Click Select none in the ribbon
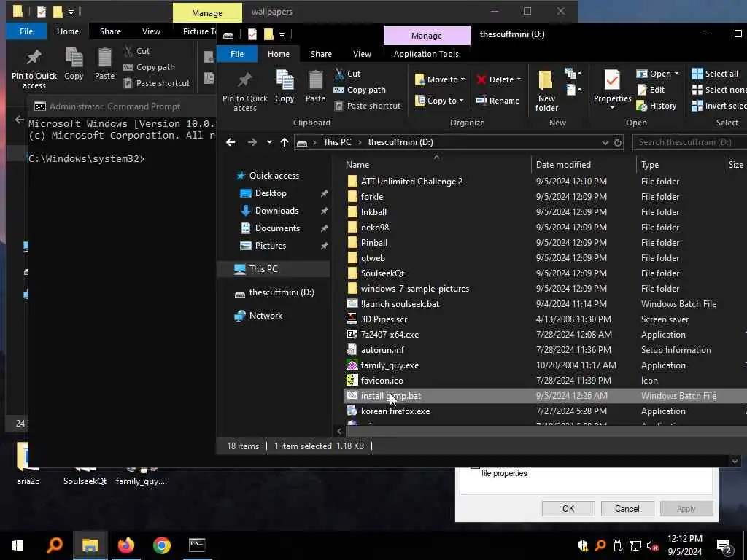The width and height of the screenshot is (747, 560). coord(719,90)
